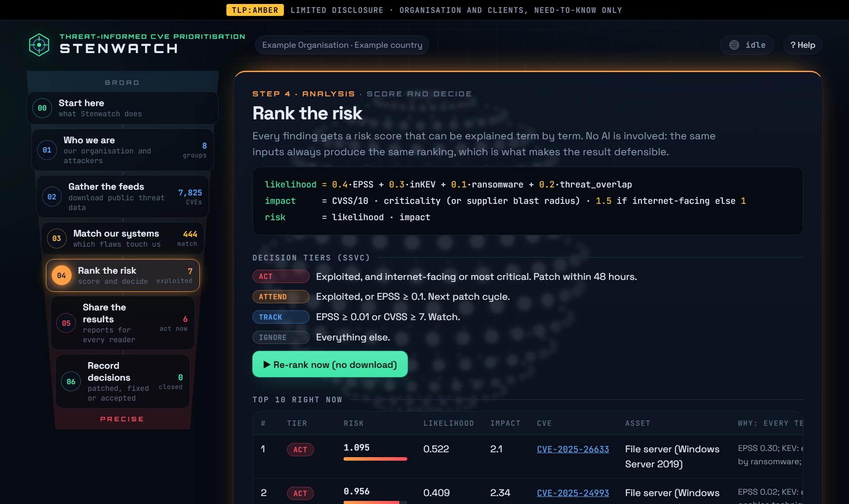Viewport: 849px width, 504px height.
Task: Click the 0 closed count
Action: click(171, 382)
